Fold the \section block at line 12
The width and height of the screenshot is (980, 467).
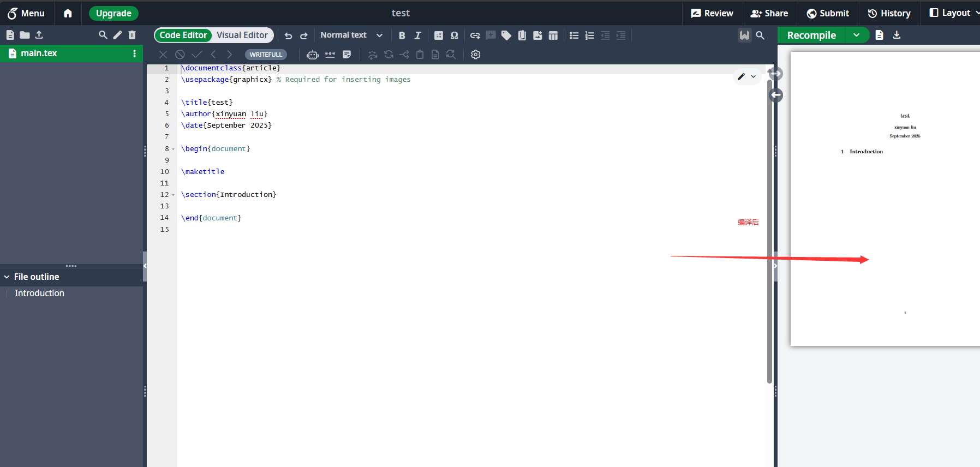[174, 195]
